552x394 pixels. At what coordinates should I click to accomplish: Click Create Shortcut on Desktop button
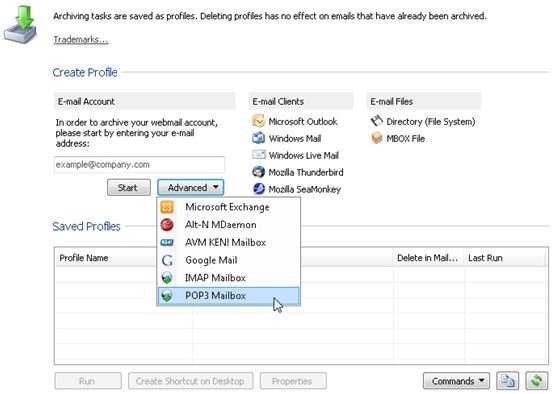(190, 381)
